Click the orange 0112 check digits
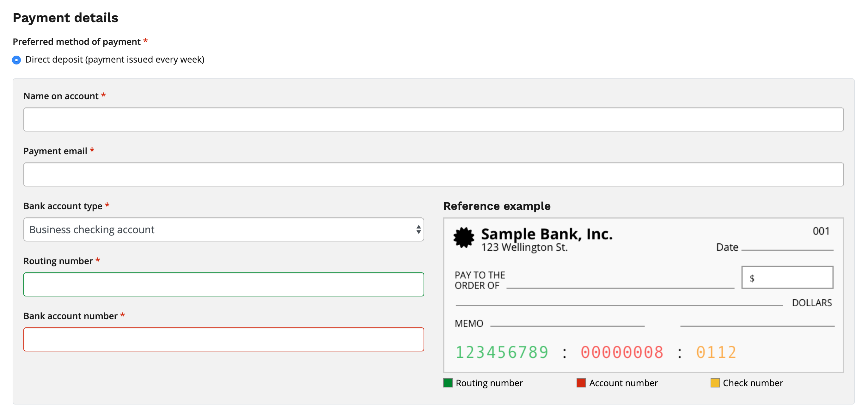868x414 pixels. tap(716, 352)
